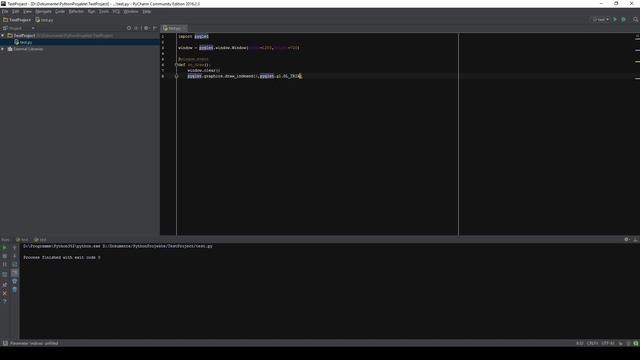Collapse the TestProject tree node
Viewport: 640px width, 360px height.
click(x=3, y=36)
